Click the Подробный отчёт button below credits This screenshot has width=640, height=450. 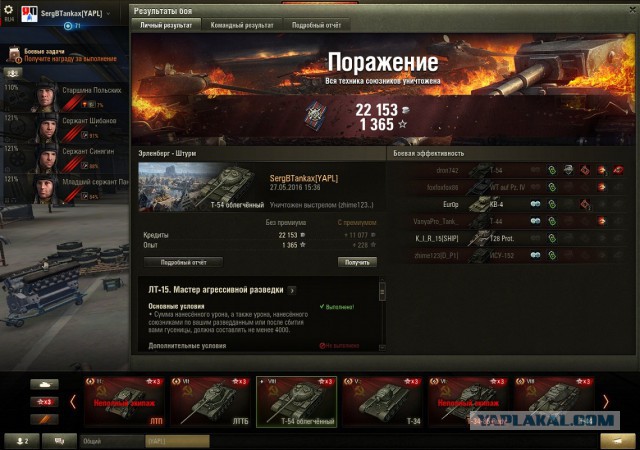point(183,262)
